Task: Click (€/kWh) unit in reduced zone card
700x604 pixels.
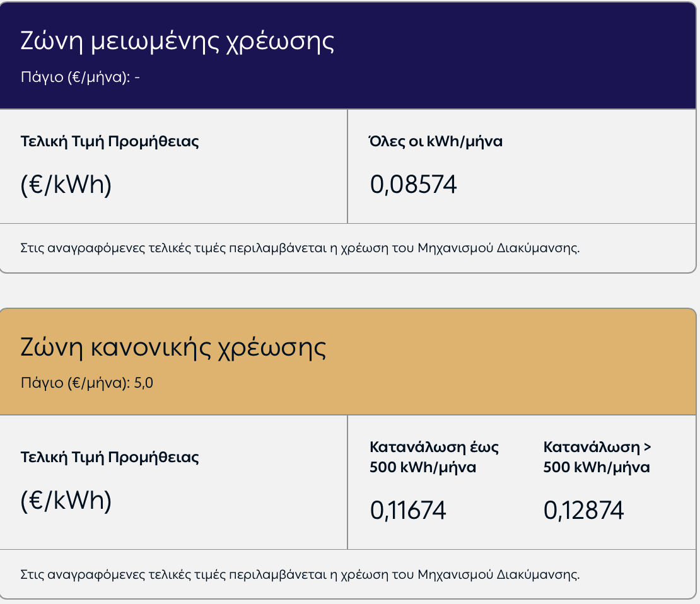Action: [66, 185]
